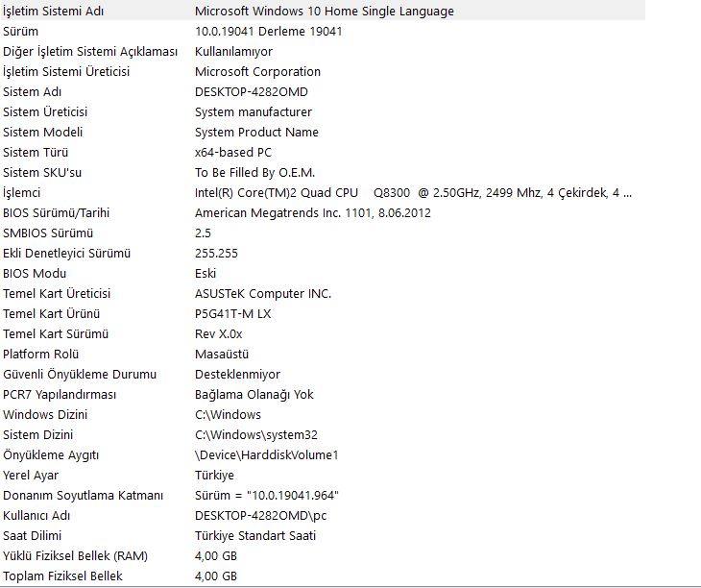Click the value '10.0.19041 Derleme 19041'

pos(268,32)
